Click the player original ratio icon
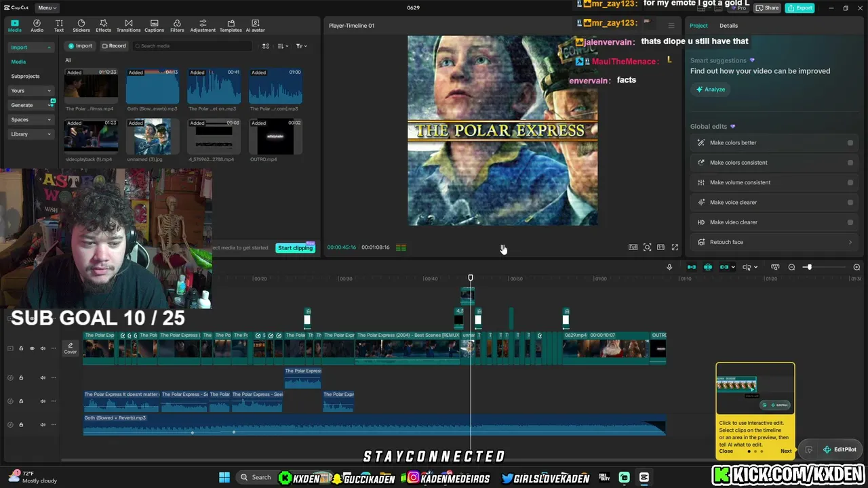This screenshot has height=488, width=868. point(660,247)
